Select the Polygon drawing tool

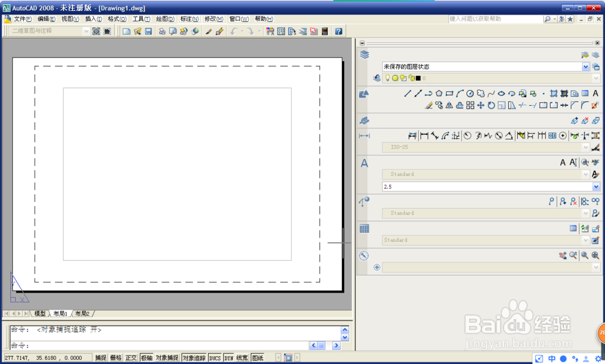coord(439,93)
